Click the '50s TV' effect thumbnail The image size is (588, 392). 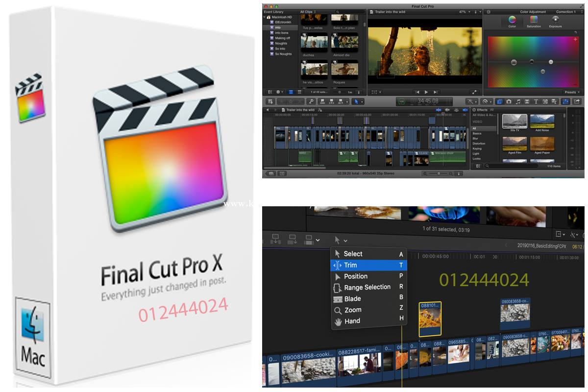(514, 121)
